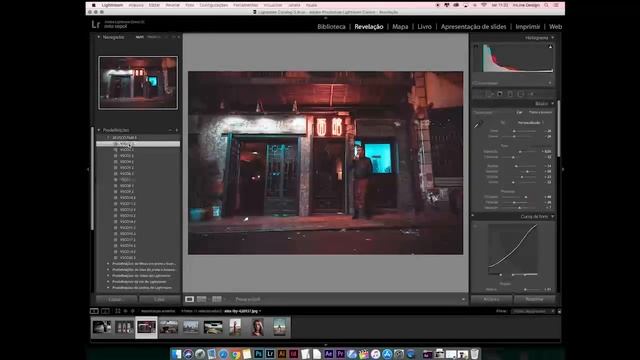The image size is (640, 360).
Task: Switch to Apresentação de slides module
Action: [x=473, y=27]
